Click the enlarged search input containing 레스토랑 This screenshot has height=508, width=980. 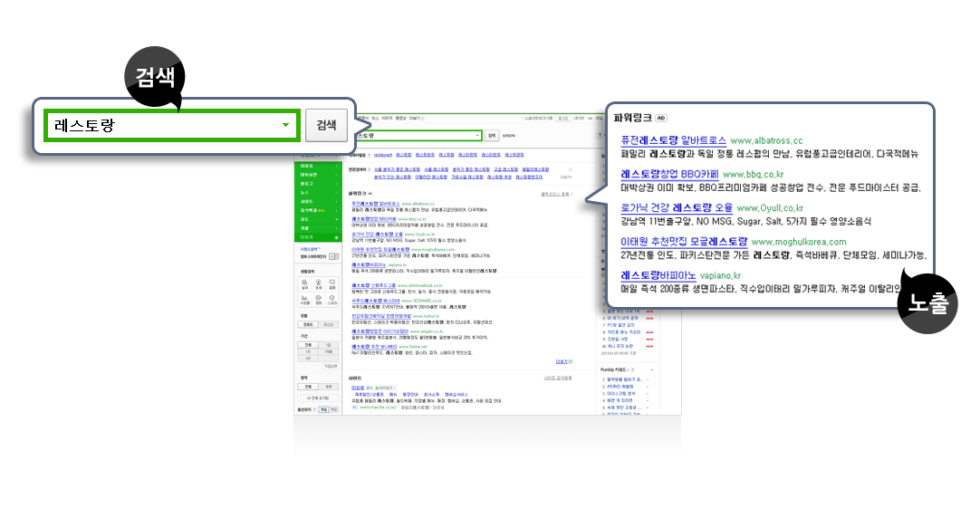click(163, 125)
